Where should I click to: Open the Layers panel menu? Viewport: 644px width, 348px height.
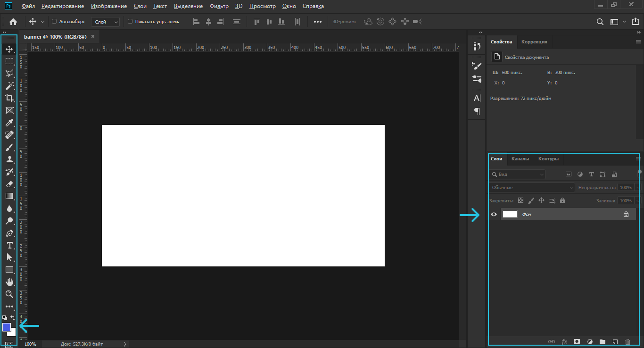638,159
